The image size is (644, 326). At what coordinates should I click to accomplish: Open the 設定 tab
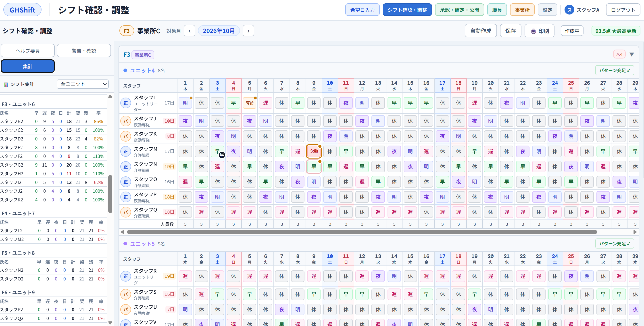[547, 10]
